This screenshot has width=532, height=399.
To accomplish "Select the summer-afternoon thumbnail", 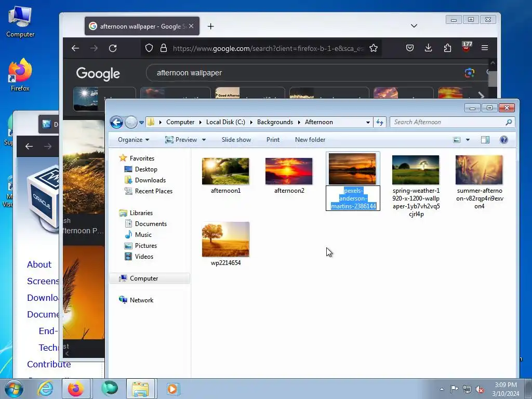I will click(x=479, y=170).
